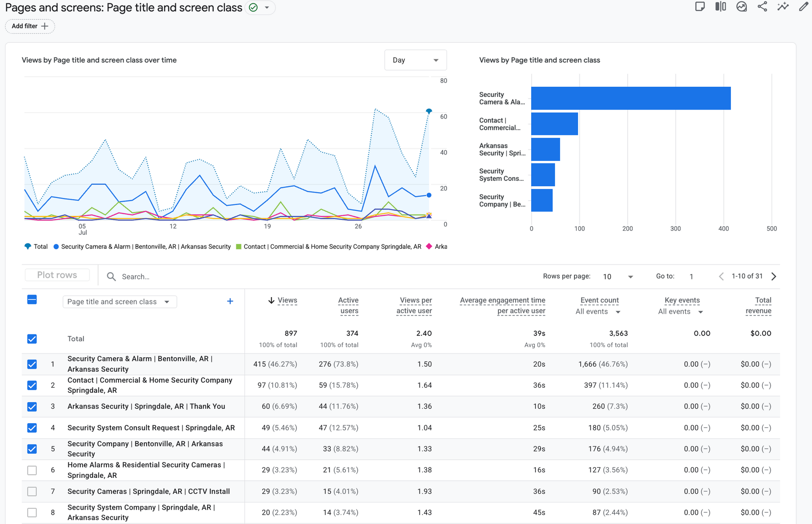Click the pencil customize report icon

pyautogui.click(x=804, y=6)
